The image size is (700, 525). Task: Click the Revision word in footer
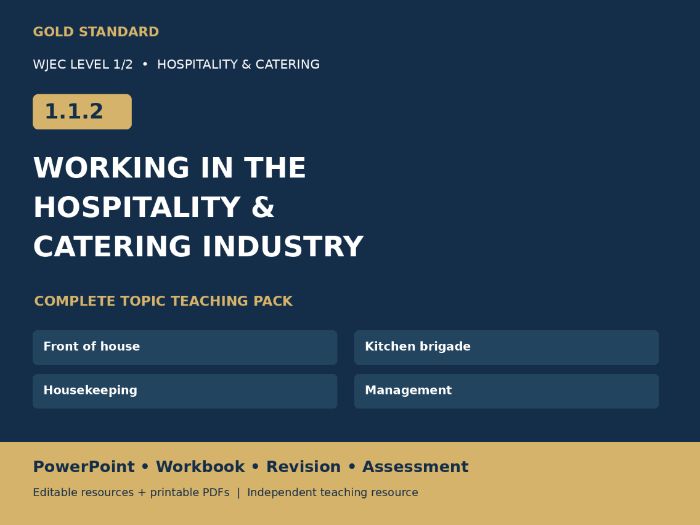(304, 467)
